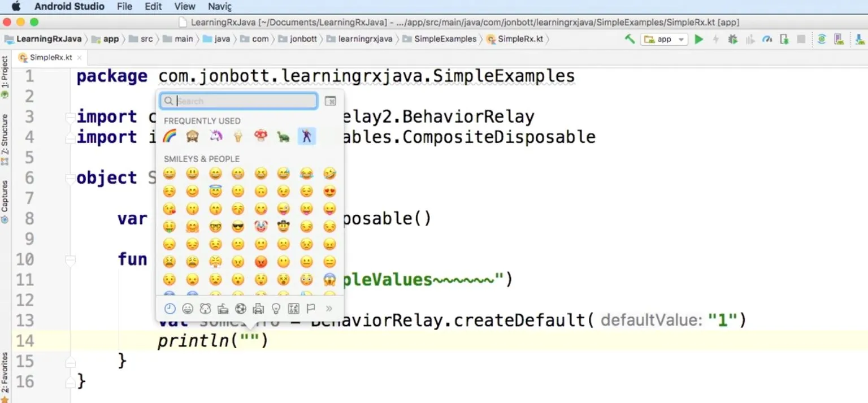
Task: Click SimpleRx.kt in the breadcrumb bar
Action: pyautogui.click(x=515, y=39)
